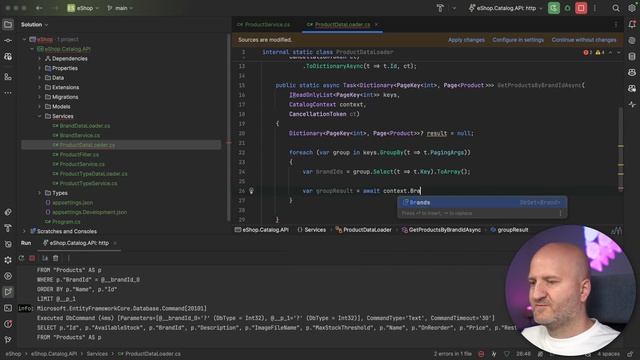Viewport: 640px width, 360px height.
Task: Click the Models folder in solution tree
Action: [x=61, y=107]
